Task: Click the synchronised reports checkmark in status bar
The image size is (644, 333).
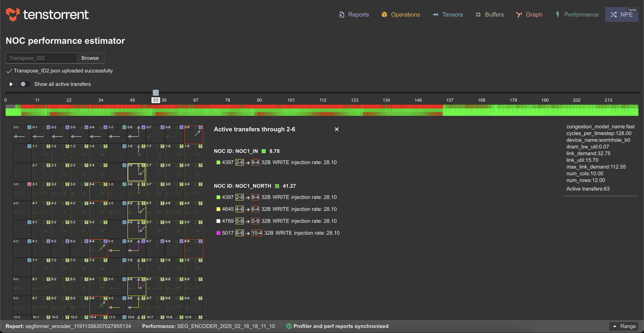Action: 289,326
